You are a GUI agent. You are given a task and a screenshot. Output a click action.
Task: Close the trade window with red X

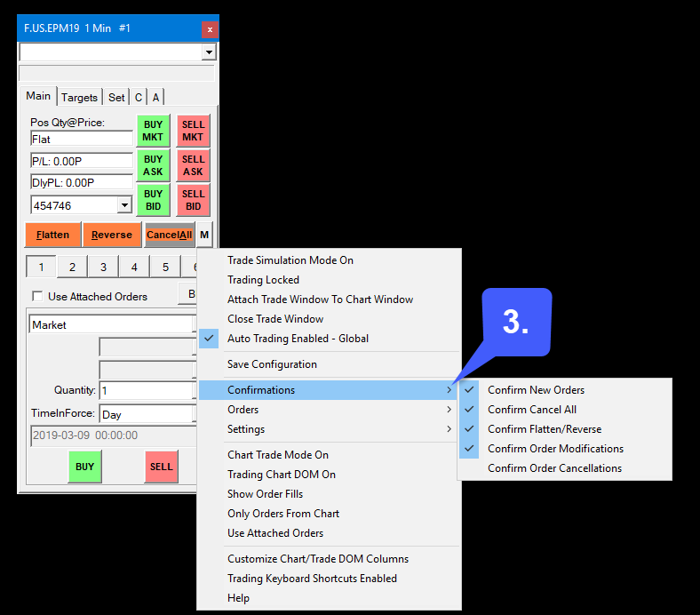coord(210,29)
